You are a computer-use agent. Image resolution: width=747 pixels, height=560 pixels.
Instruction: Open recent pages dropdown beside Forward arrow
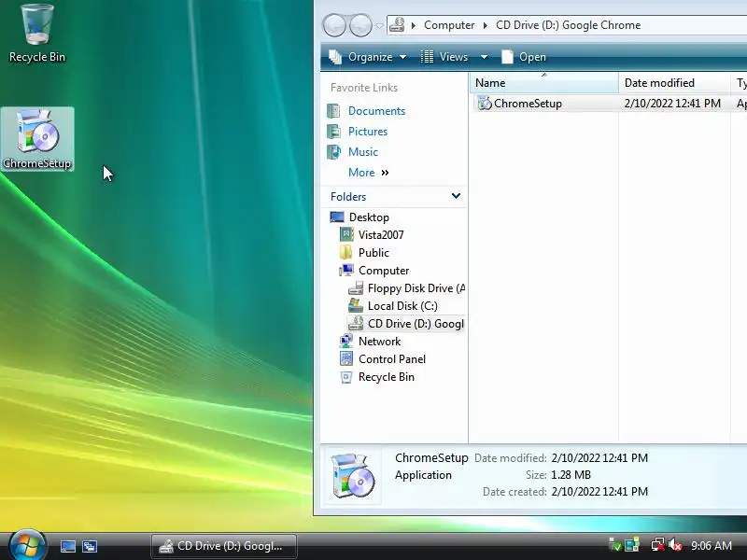379,26
